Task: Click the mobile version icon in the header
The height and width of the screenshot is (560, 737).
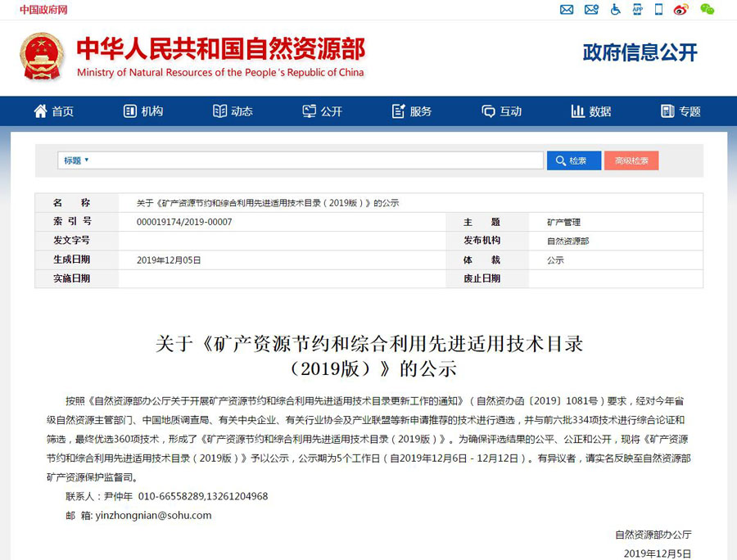Action: coord(658,9)
